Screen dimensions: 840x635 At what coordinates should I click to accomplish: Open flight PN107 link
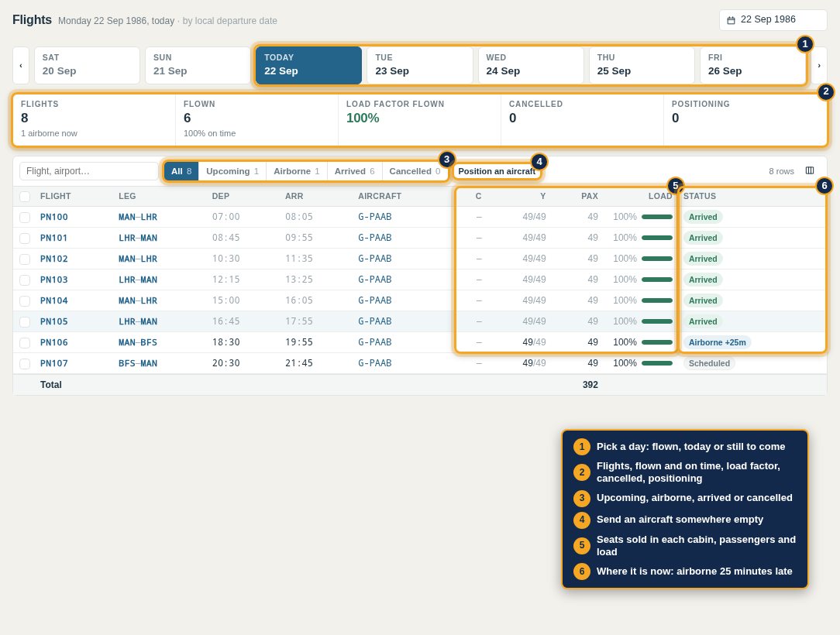54,363
